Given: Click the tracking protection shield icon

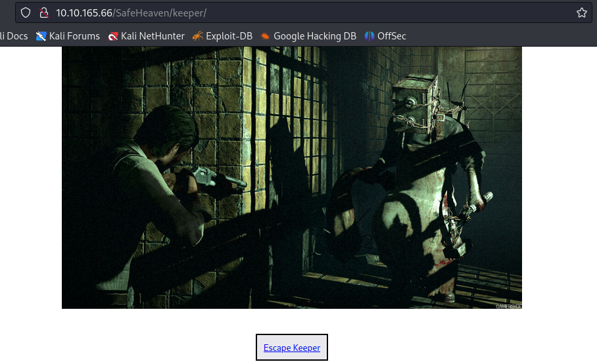Looking at the screenshot, I should (x=26, y=12).
